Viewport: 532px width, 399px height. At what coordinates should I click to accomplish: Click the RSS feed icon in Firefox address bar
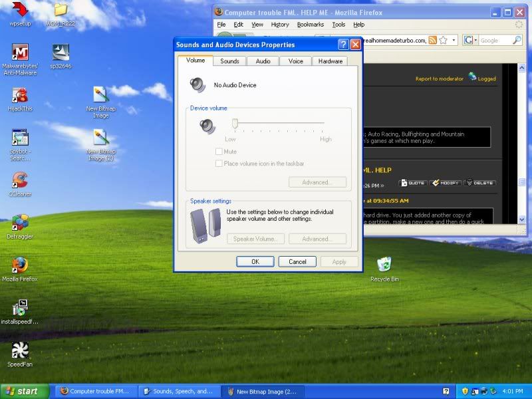point(433,41)
